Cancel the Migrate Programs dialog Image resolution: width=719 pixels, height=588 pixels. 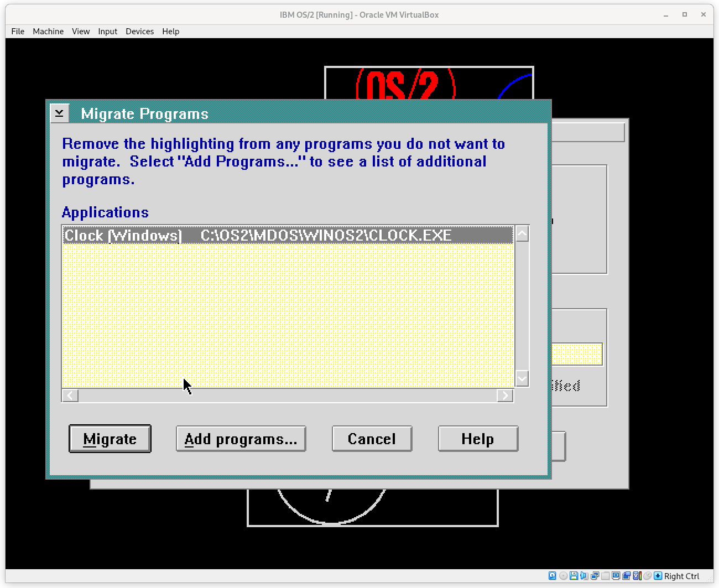pos(372,439)
